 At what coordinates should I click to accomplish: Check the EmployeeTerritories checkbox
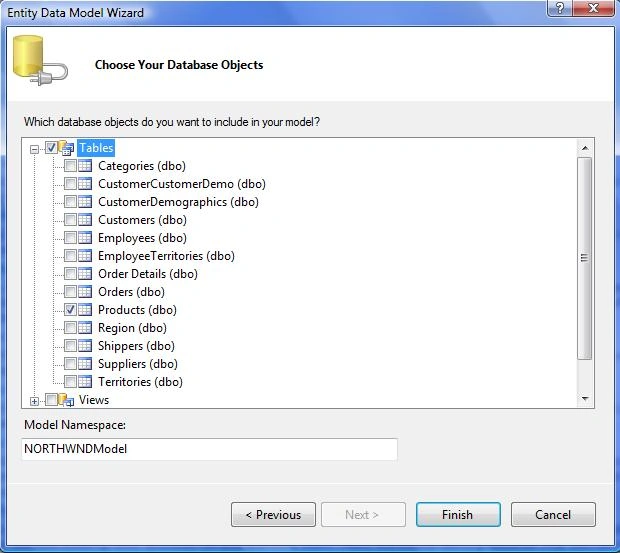pos(70,256)
